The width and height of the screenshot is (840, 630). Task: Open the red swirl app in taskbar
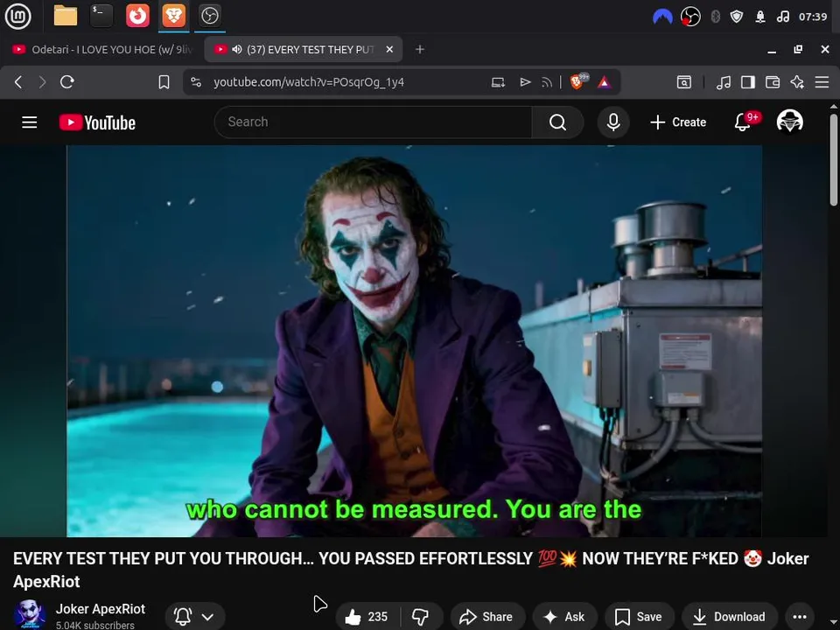(137, 16)
